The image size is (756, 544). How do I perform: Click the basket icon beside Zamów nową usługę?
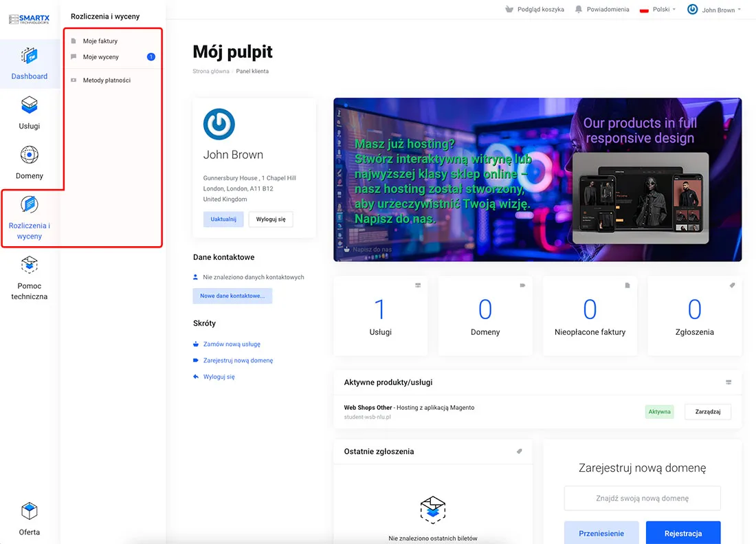pos(196,344)
